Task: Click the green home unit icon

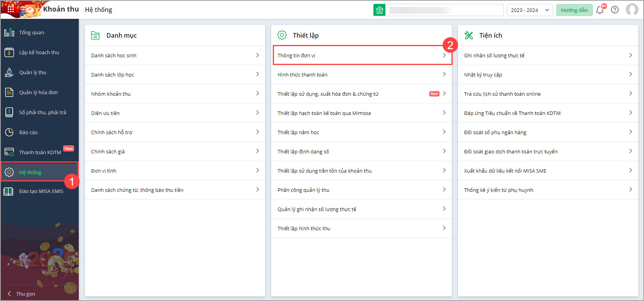Action: [379, 10]
